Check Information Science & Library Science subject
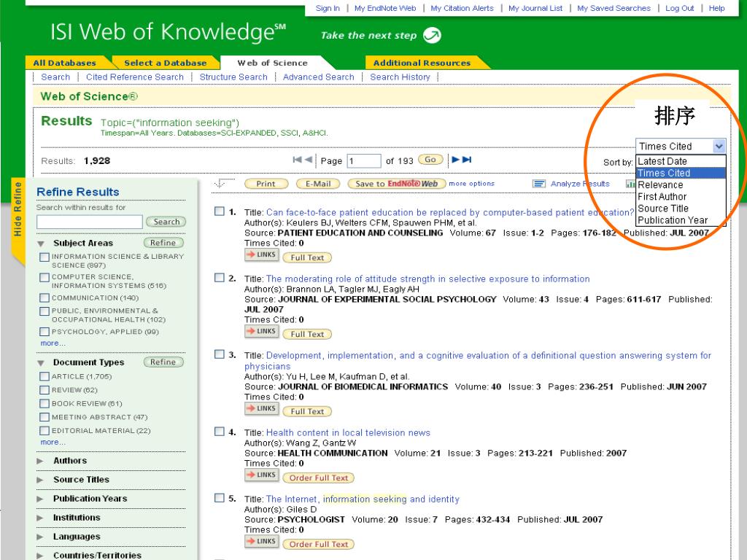Viewport: 747px width, 560px height. 44,257
